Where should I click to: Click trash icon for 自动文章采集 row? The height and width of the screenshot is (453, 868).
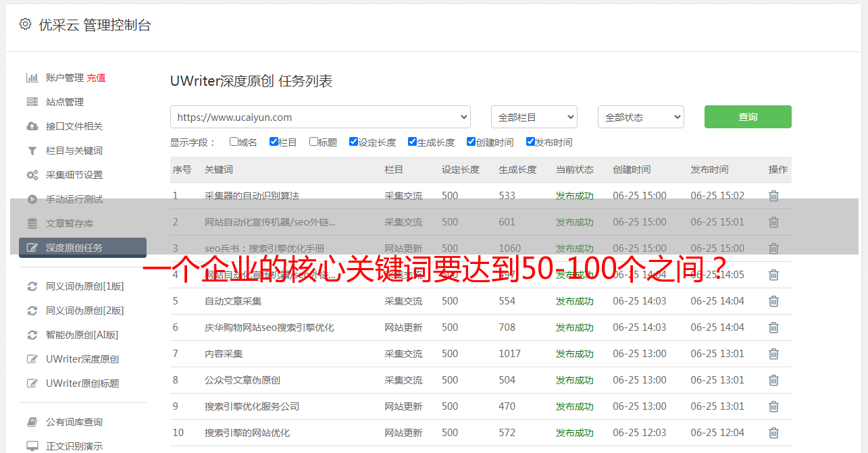coord(773,301)
